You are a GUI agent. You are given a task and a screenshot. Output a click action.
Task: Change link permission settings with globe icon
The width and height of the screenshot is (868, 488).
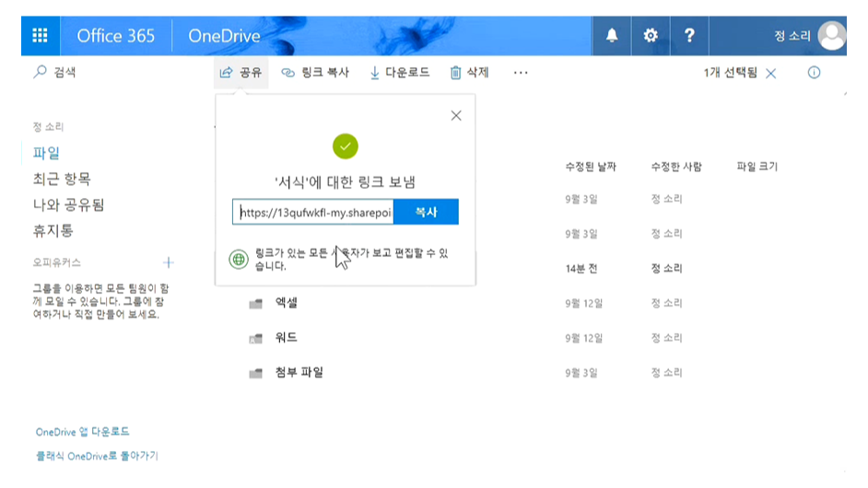click(x=240, y=259)
